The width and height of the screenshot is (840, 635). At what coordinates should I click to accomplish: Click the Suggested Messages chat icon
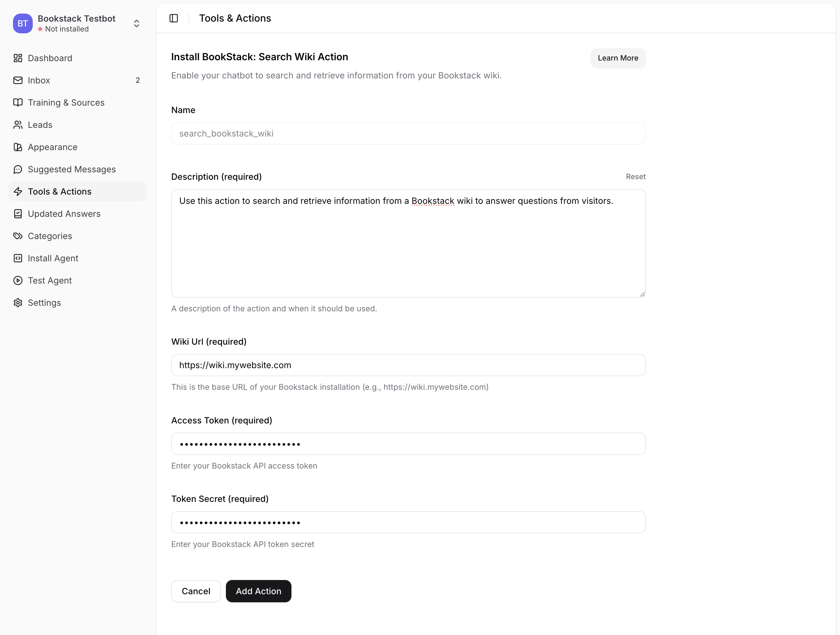(x=18, y=169)
